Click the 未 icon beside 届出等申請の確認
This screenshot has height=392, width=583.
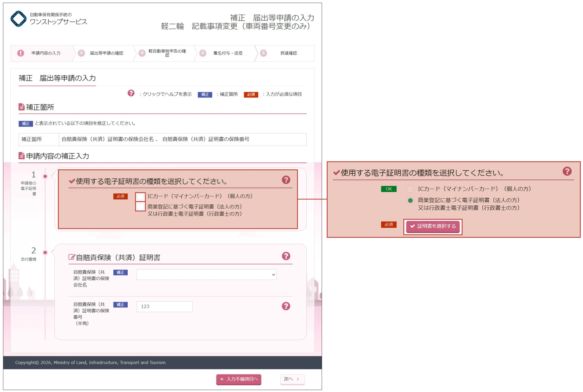[81, 53]
